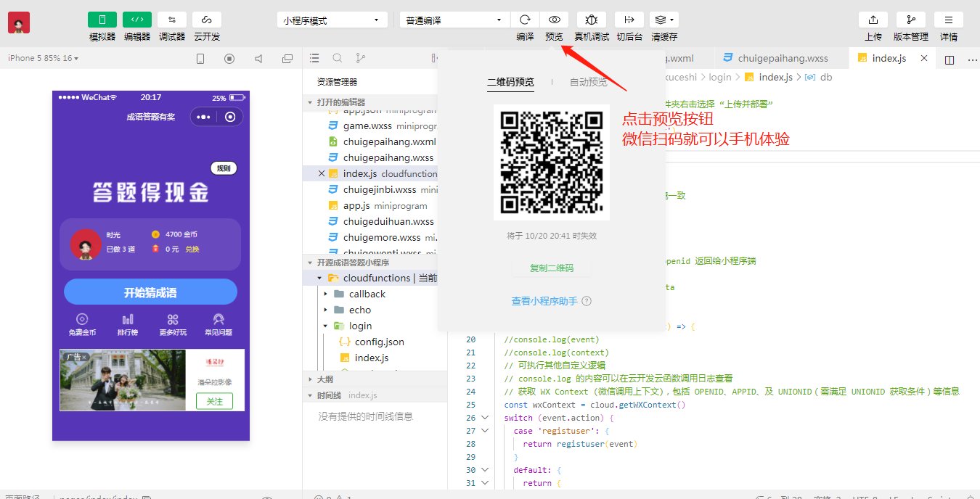Open the search icon in sidebar
The image size is (980, 499).
[338, 58]
